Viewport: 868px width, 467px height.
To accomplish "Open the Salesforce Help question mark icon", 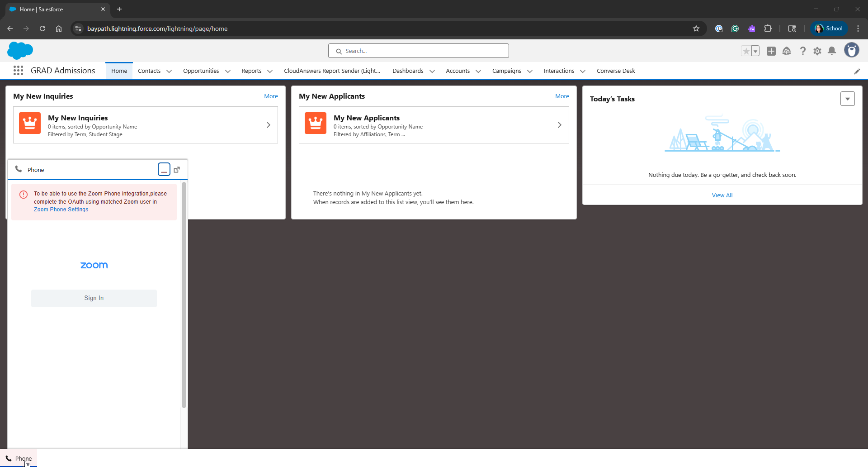I will click(802, 51).
